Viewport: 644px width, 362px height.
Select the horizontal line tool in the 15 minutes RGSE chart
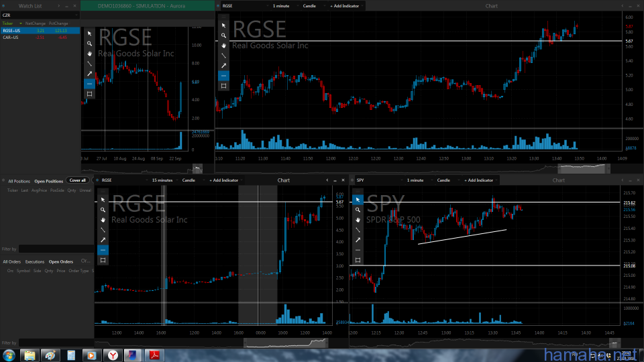[x=103, y=250]
